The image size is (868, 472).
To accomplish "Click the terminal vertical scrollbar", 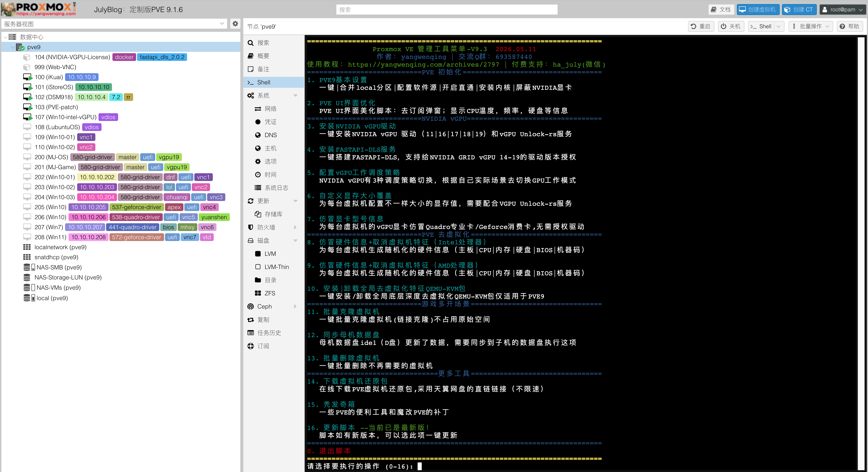I will (861, 253).
